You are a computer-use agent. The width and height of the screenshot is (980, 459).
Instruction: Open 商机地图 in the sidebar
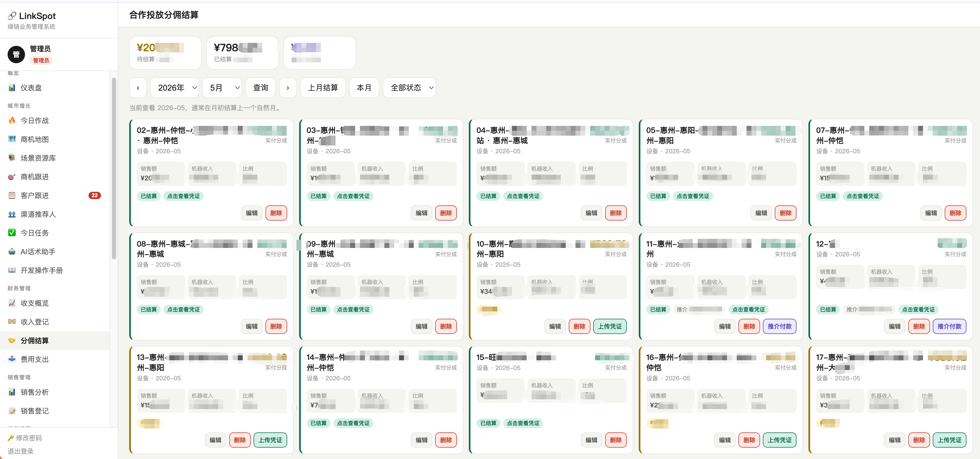pyautogui.click(x=55, y=139)
